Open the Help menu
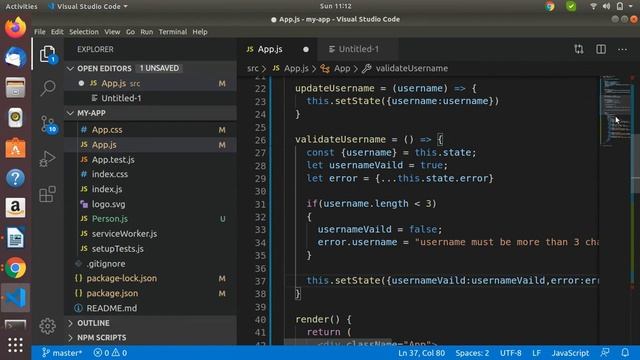Screen dimensions: 640x360 point(200,32)
